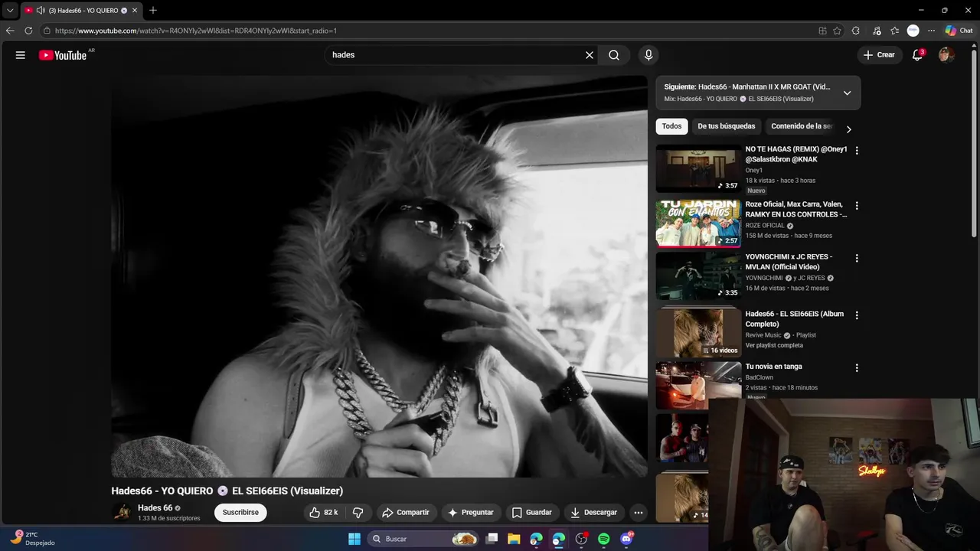The image size is (980, 551).
Task: Open Task View in taskbar
Action: click(x=492, y=539)
